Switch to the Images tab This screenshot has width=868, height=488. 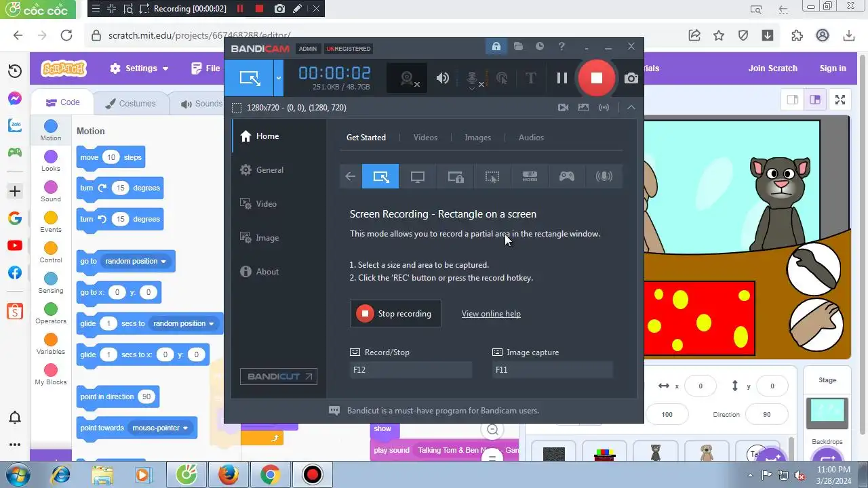pyautogui.click(x=477, y=138)
